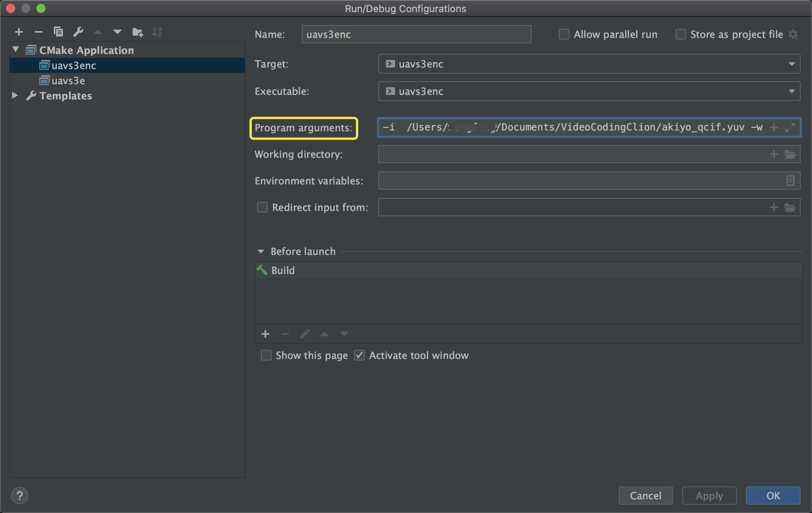Collapse the Before launch section
The height and width of the screenshot is (513, 812).
pyautogui.click(x=261, y=252)
